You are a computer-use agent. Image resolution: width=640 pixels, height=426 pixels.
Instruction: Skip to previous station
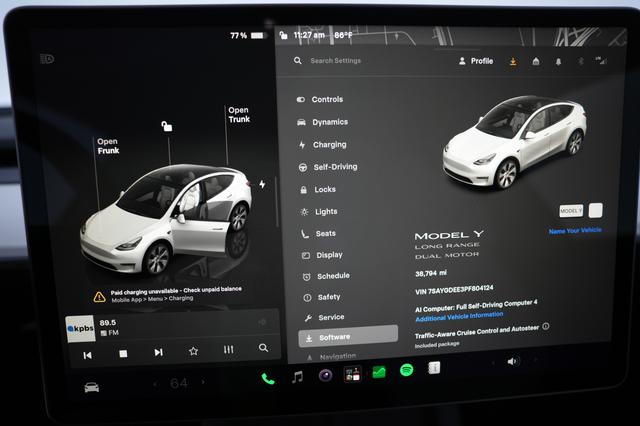[x=87, y=355]
